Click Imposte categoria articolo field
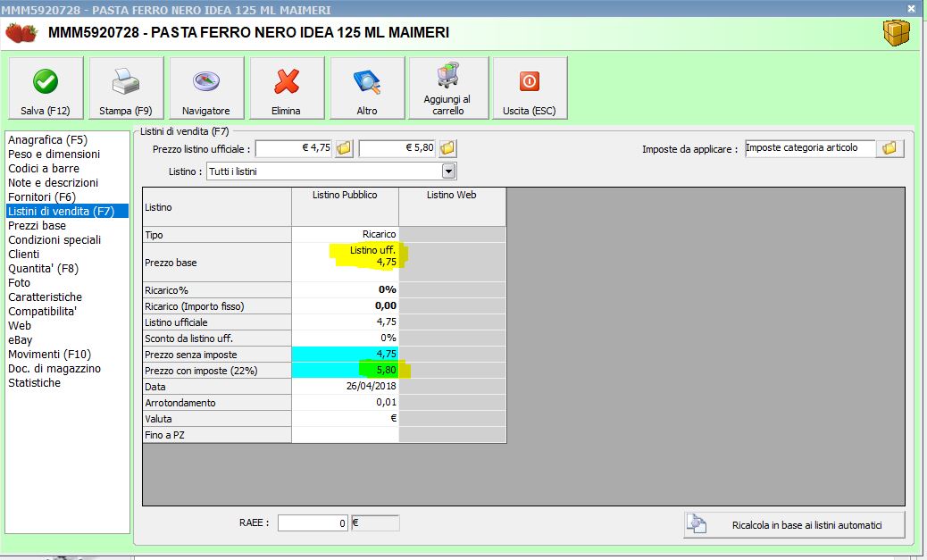The width and height of the screenshot is (927, 560). click(809, 148)
